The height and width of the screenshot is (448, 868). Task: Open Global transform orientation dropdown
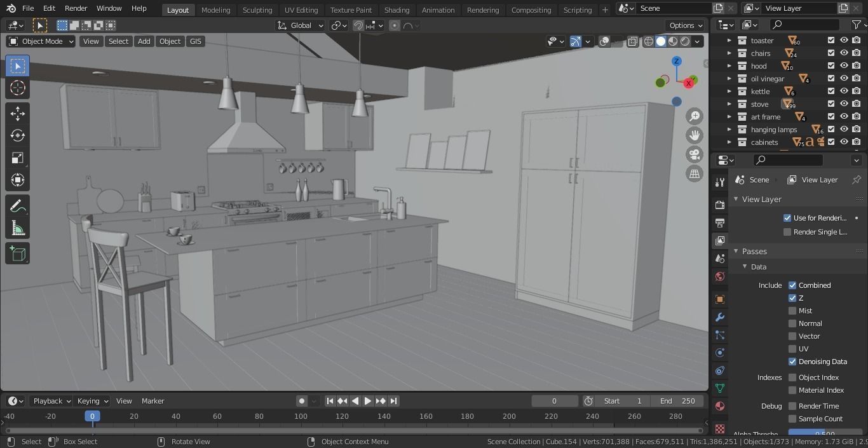301,25
